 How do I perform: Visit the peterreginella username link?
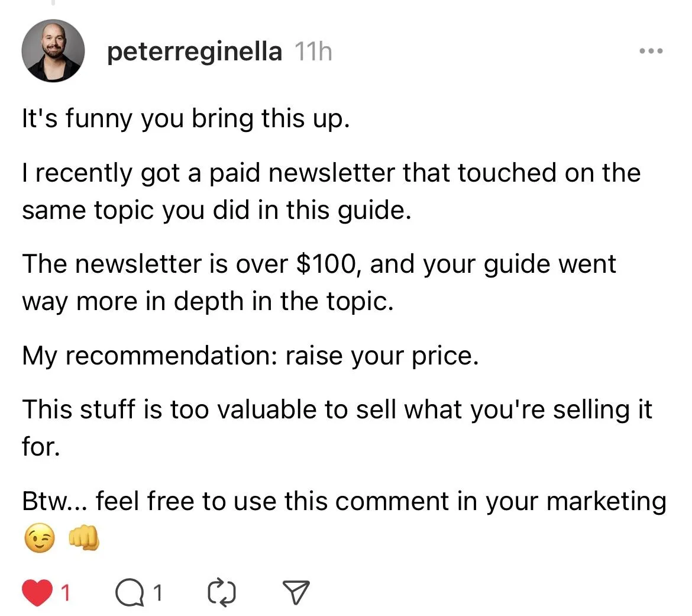[x=195, y=52]
